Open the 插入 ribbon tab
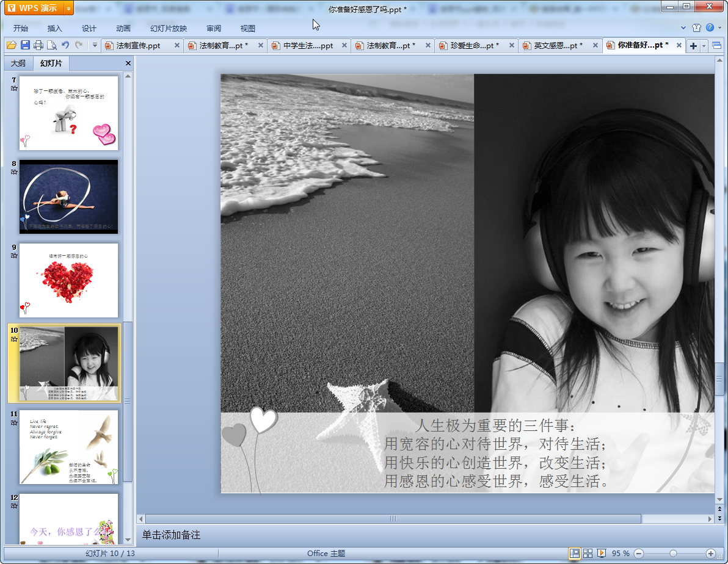Screen dimensions: 728x564 click(55, 28)
